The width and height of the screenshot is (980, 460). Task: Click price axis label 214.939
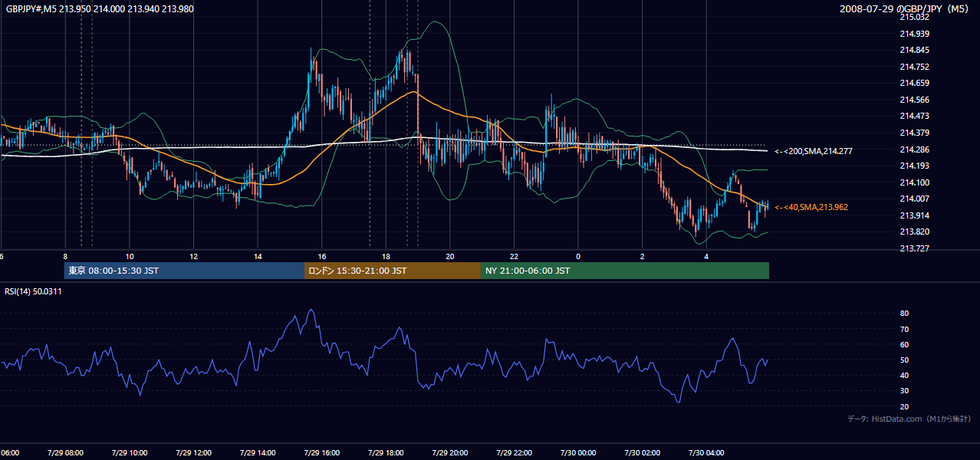[x=915, y=34]
